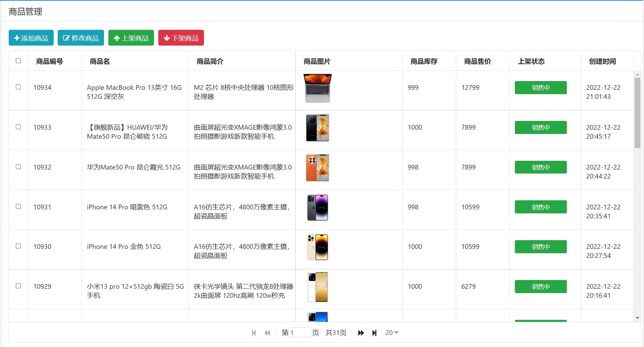
Task: Jump to the last page icon
Action: coord(374,333)
